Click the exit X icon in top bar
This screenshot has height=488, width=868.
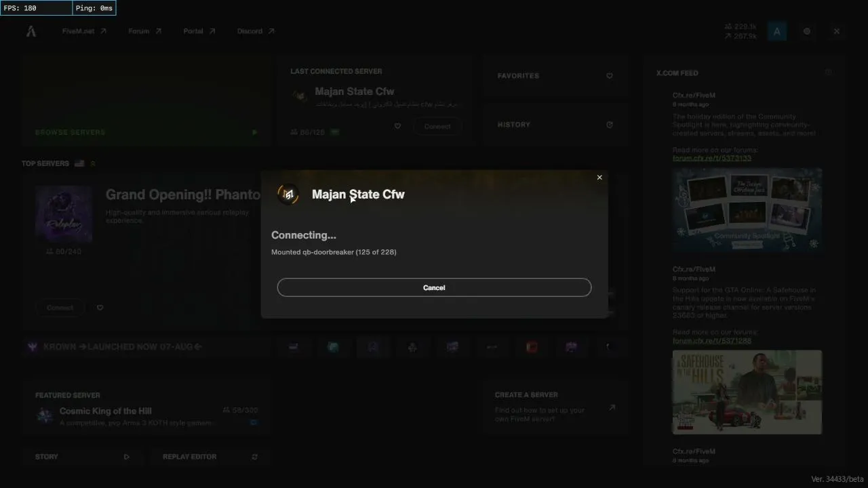(837, 31)
